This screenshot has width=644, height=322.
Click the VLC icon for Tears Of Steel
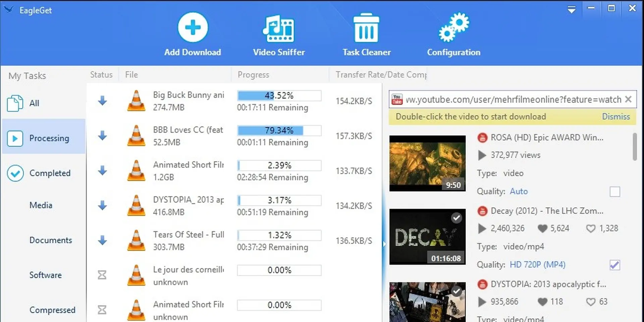(136, 240)
